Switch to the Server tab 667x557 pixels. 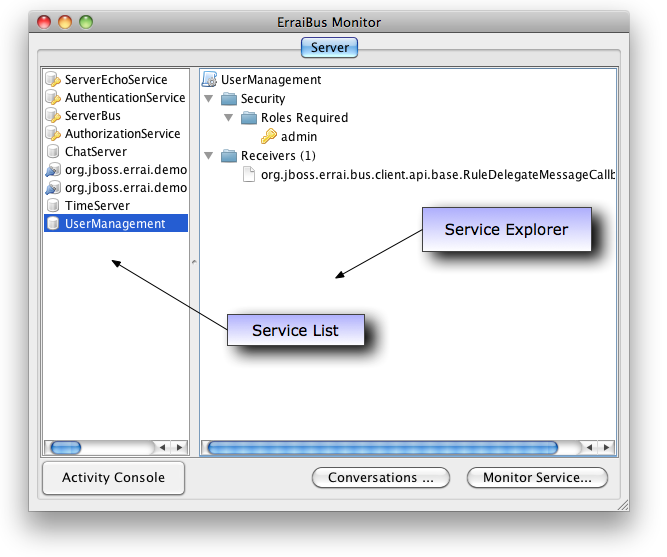(x=330, y=47)
